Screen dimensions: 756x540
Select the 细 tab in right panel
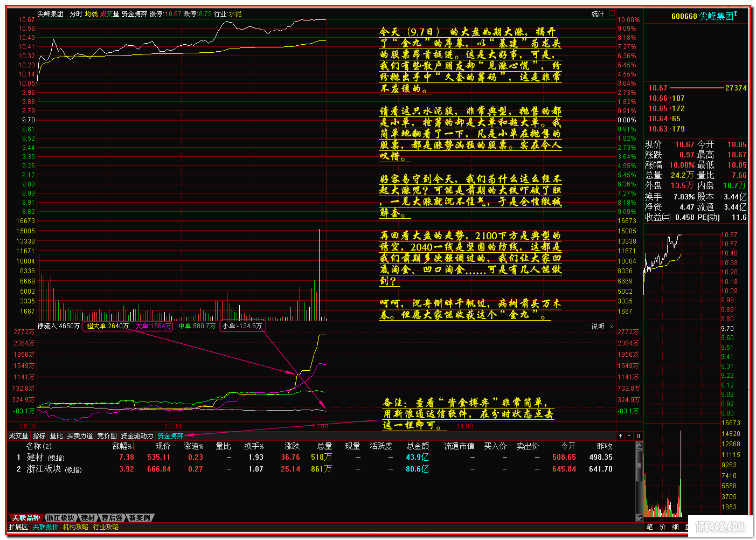[675, 527]
